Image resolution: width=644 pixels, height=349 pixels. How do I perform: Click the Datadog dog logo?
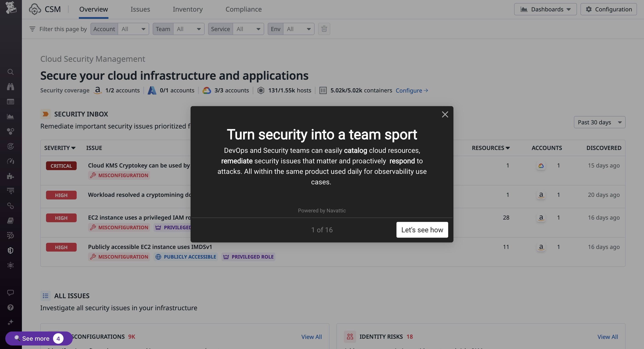tap(11, 7)
